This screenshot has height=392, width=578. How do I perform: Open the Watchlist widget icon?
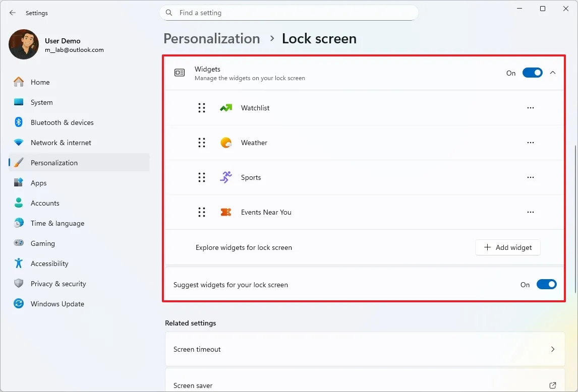point(226,107)
